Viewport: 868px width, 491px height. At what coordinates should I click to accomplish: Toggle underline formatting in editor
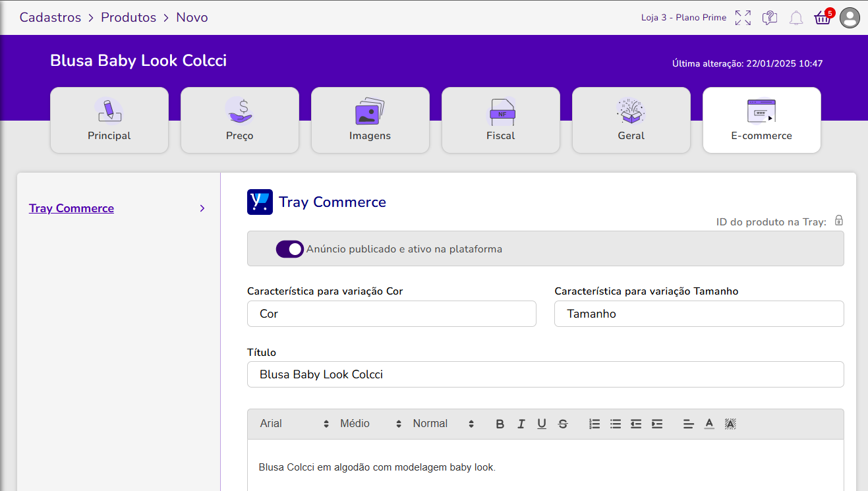[x=542, y=424]
